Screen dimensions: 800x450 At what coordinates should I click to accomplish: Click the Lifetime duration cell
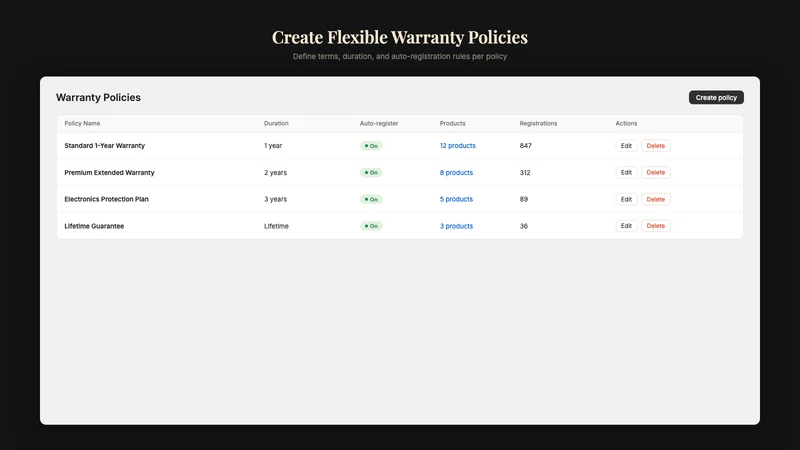pyautogui.click(x=276, y=226)
